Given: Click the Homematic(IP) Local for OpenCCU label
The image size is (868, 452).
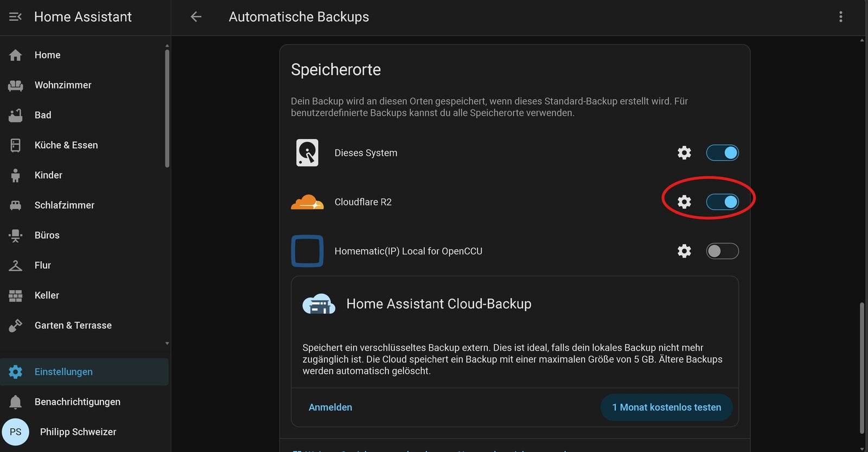Looking at the screenshot, I should 409,251.
